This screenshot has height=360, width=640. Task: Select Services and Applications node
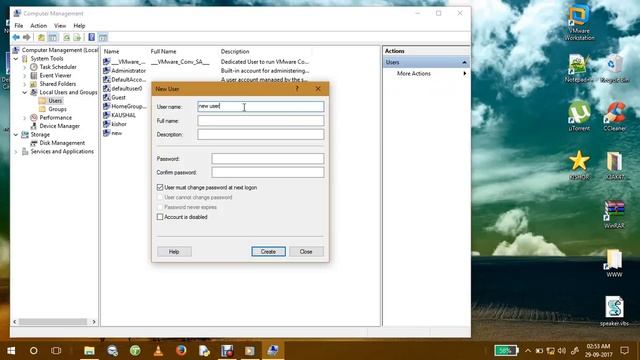(x=62, y=151)
